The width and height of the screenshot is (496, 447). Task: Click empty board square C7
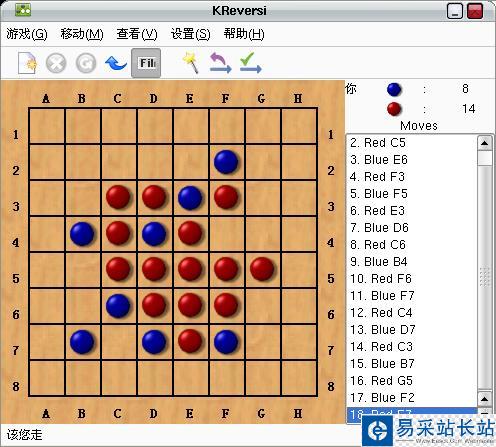pyautogui.click(x=119, y=342)
